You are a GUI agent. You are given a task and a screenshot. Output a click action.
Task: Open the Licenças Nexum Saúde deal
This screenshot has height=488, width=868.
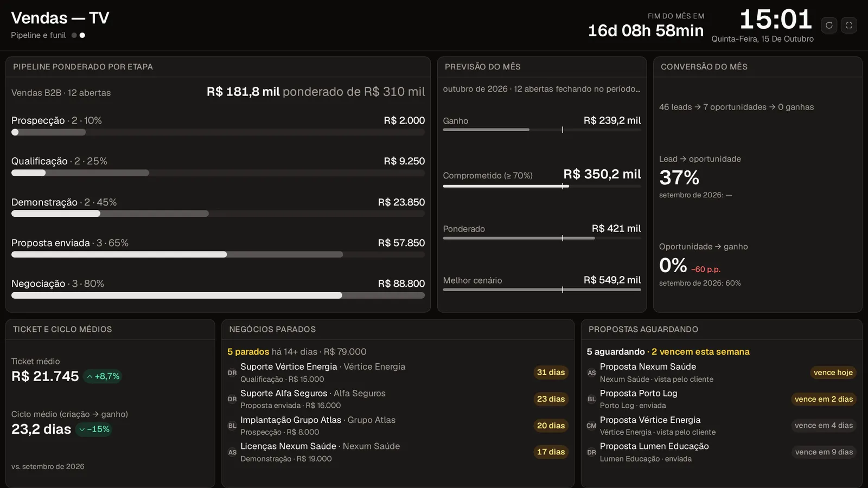(x=398, y=452)
